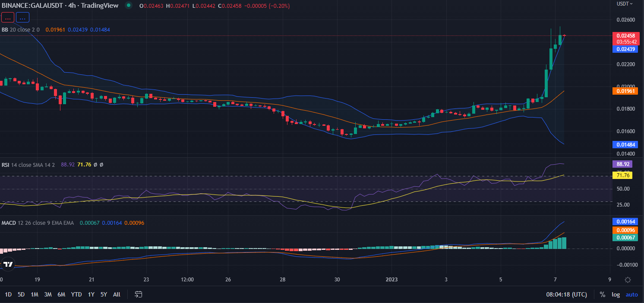Select the YTD range button
This screenshot has height=303, width=644.
pyautogui.click(x=76, y=294)
